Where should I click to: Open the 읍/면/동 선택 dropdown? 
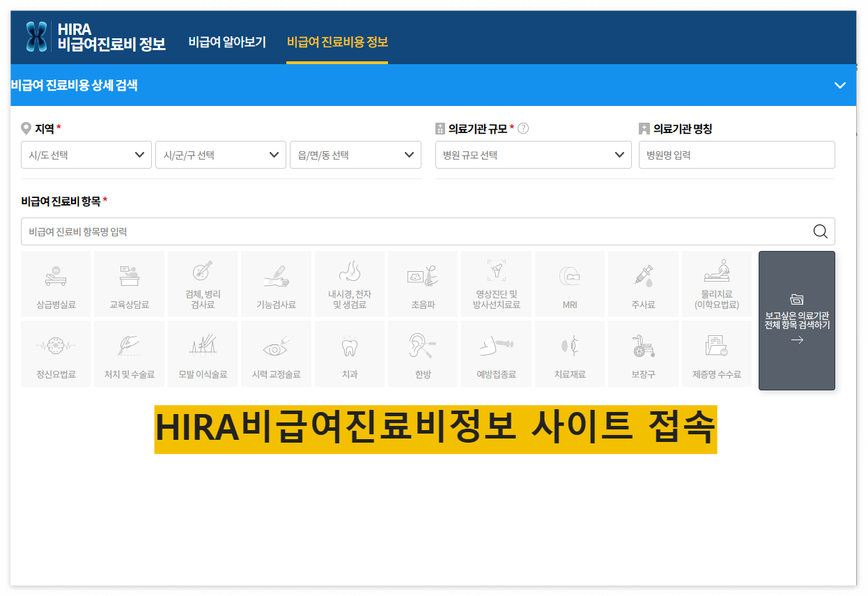(355, 155)
